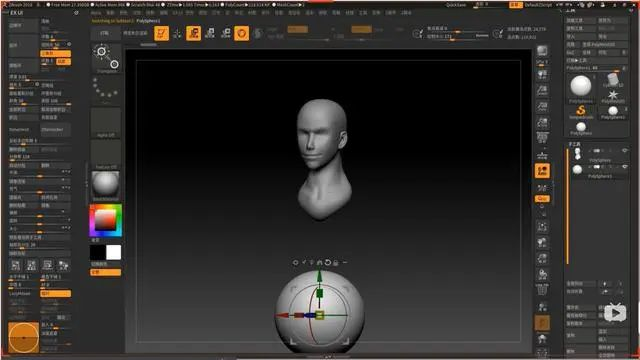Select the PolySphere1 tool thumbnail

[613, 111]
